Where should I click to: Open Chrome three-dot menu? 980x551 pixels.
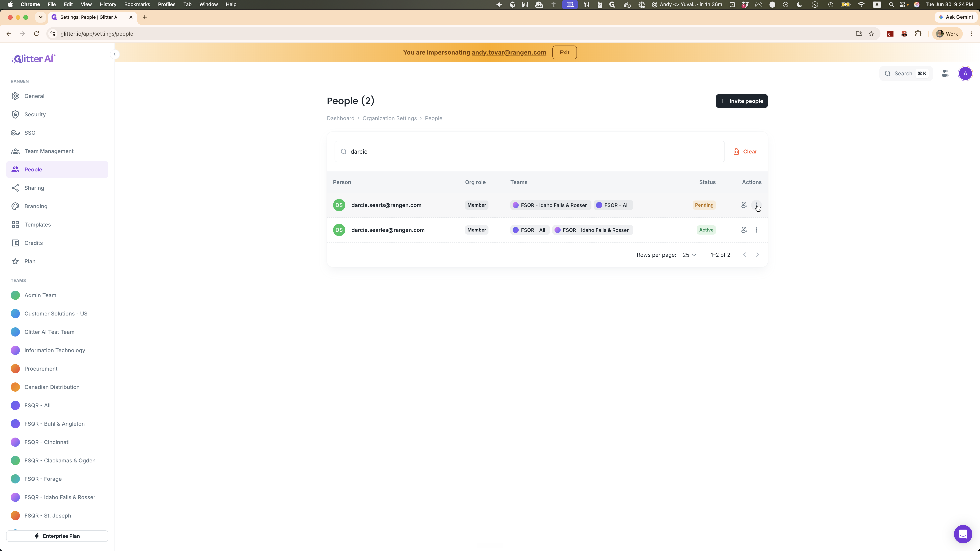(x=971, y=34)
